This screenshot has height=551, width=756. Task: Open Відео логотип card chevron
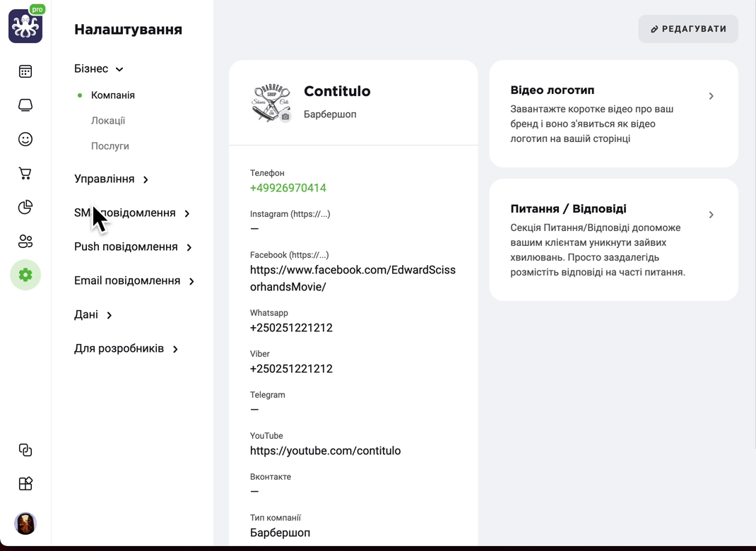point(711,96)
